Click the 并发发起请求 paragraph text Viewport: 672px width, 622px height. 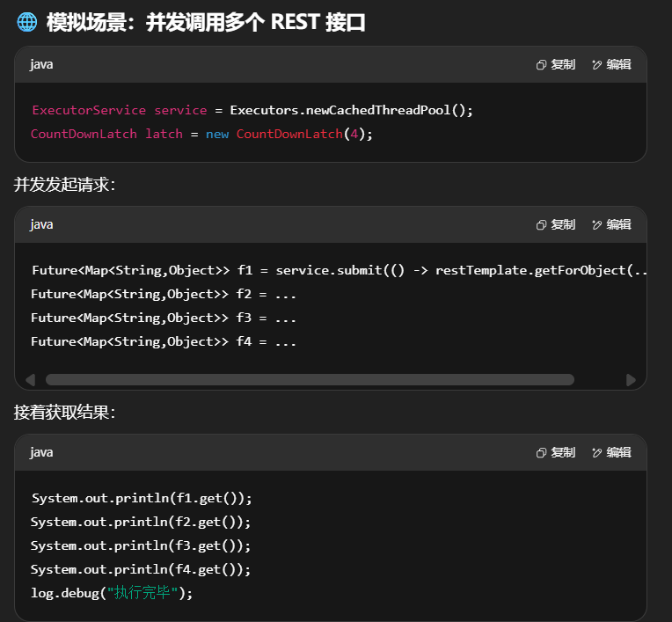coord(64,184)
